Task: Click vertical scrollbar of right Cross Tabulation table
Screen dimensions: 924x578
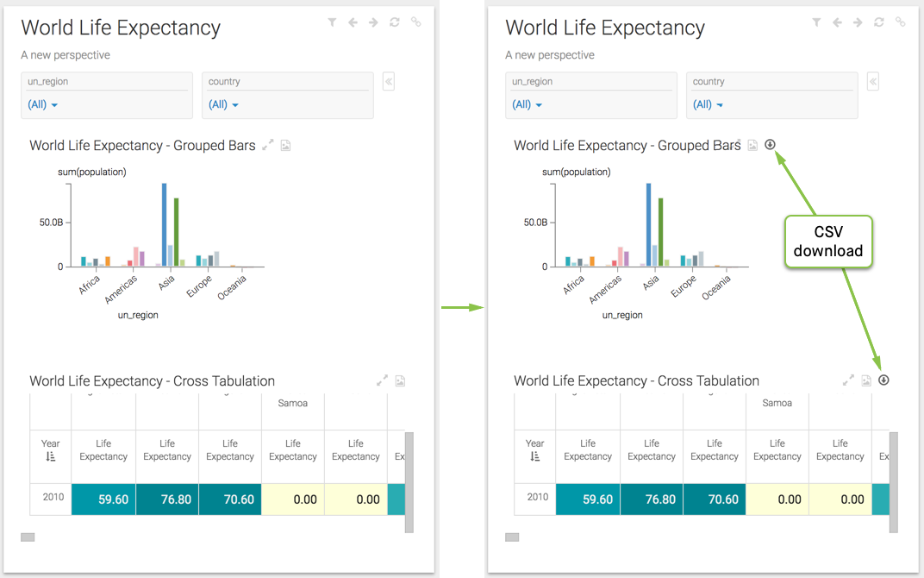Action: (894, 481)
